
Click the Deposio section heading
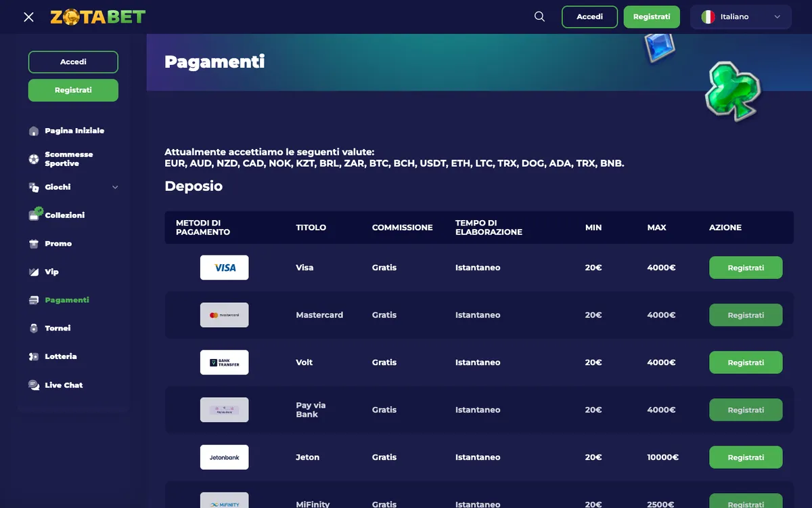point(194,186)
